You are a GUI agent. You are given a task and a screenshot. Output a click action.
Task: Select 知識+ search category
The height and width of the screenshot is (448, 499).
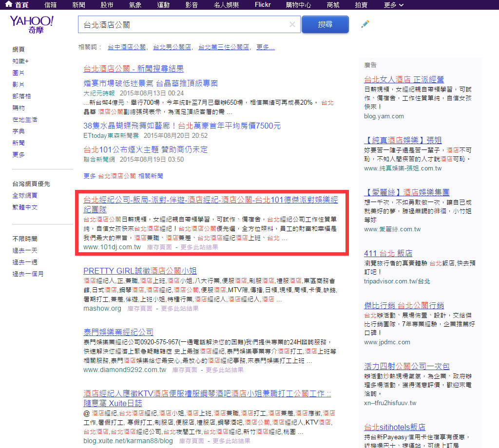point(20,61)
